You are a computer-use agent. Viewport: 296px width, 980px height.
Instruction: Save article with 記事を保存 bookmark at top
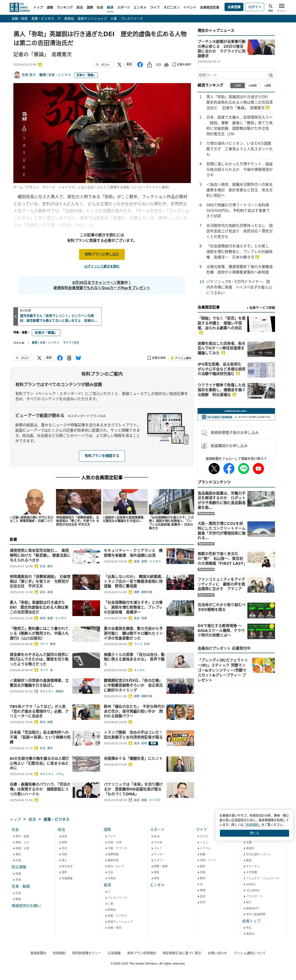point(182,65)
